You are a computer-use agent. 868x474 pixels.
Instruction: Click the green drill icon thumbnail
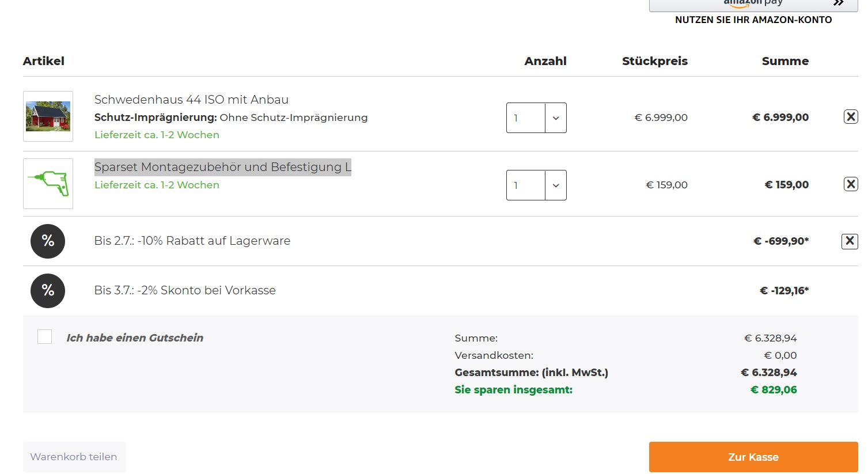[48, 184]
